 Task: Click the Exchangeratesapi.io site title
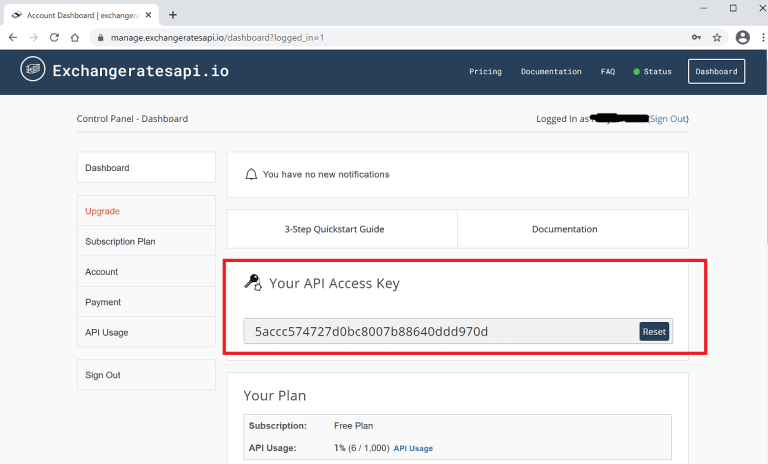click(x=141, y=71)
